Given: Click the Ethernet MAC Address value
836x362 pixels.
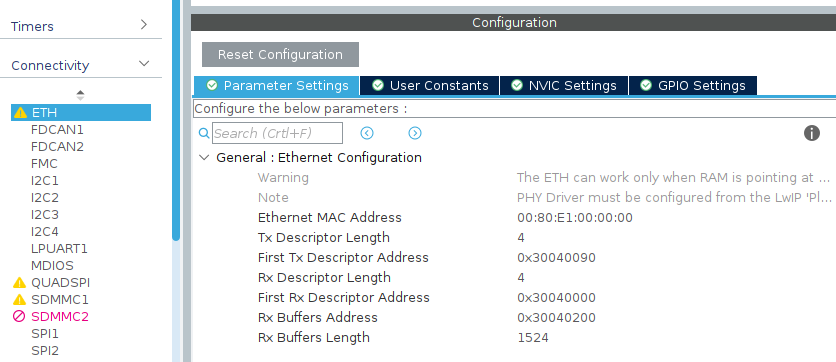Looking at the screenshot, I should [x=575, y=218].
